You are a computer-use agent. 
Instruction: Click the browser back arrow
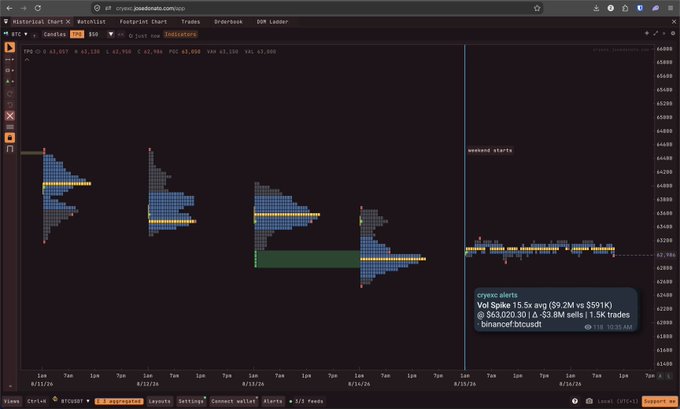click(10, 8)
